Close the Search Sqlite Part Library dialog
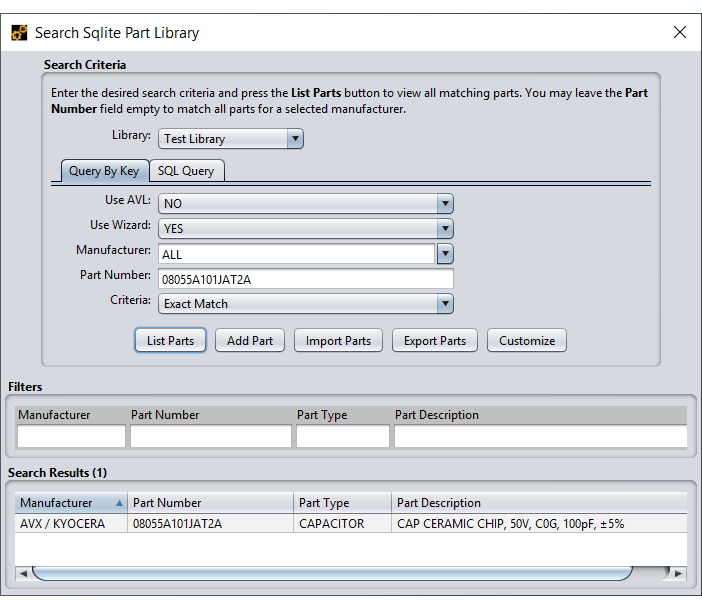 click(x=680, y=32)
